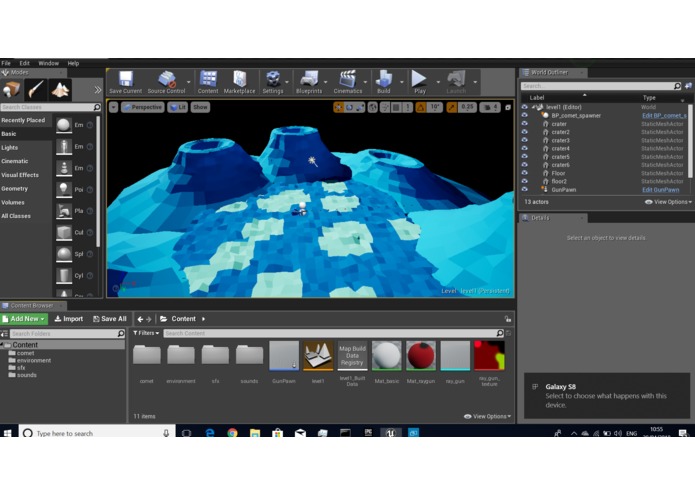This screenshot has width=695, height=494.
Task: Open Play options dropdown arrow
Action: coord(438,82)
